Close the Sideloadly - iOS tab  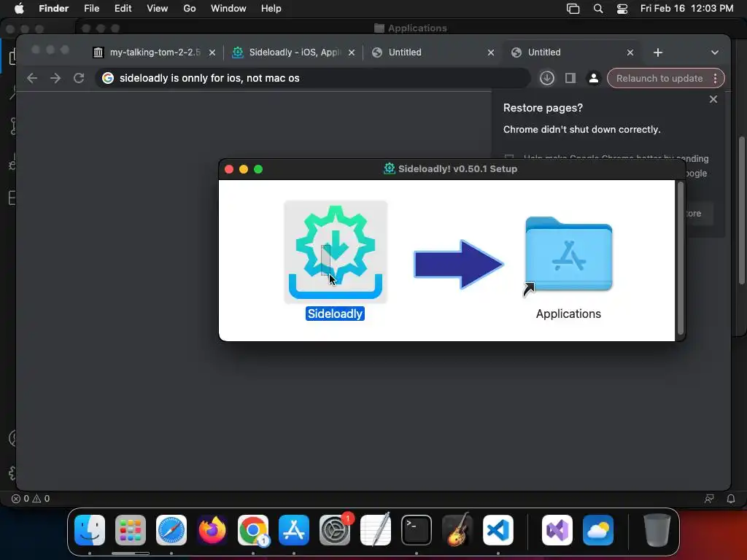[x=352, y=52]
